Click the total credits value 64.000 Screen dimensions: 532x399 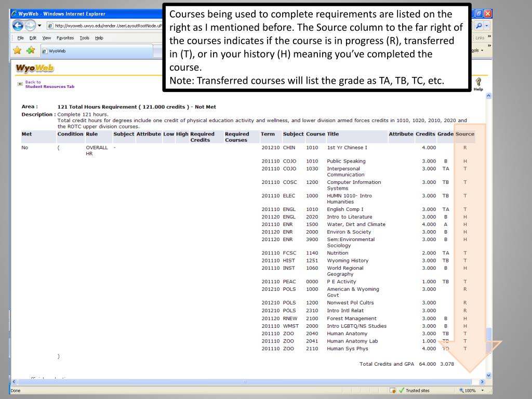pos(428,364)
